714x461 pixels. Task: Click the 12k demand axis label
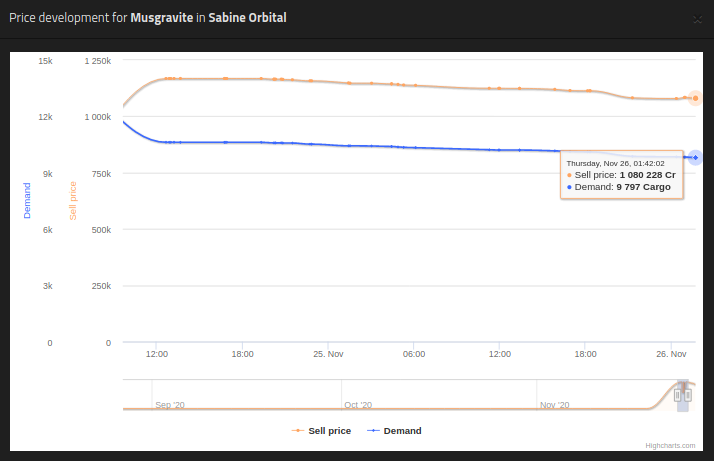(45, 117)
